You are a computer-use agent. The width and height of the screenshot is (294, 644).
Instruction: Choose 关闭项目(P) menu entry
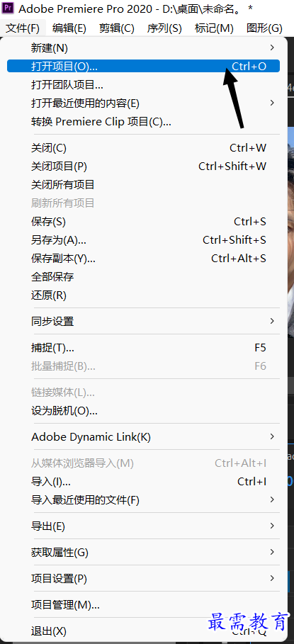pyautogui.click(x=143, y=166)
